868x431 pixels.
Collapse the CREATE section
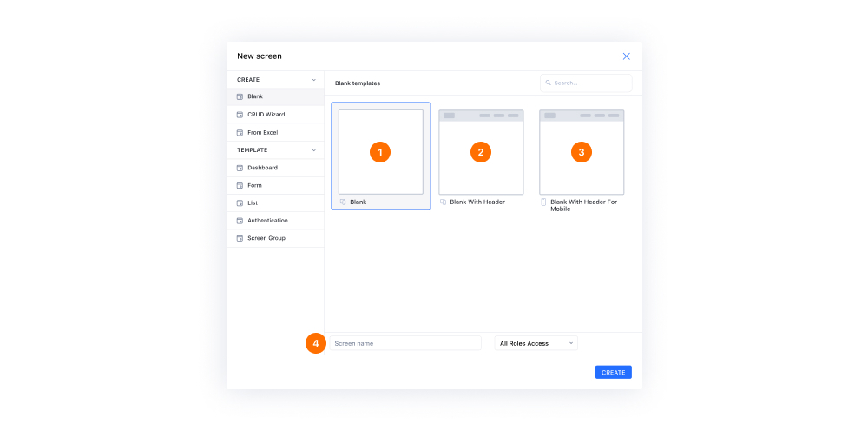(x=314, y=80)
